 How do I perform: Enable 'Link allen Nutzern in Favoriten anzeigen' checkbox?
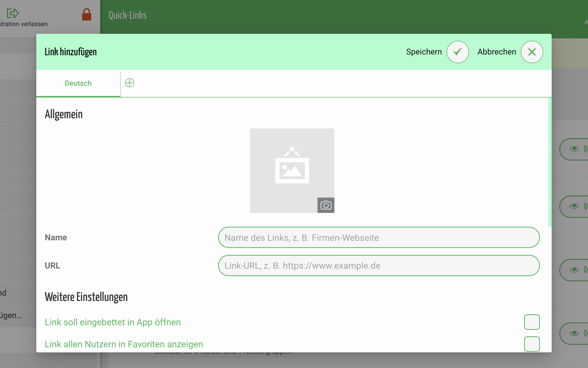tap(532, 344)
